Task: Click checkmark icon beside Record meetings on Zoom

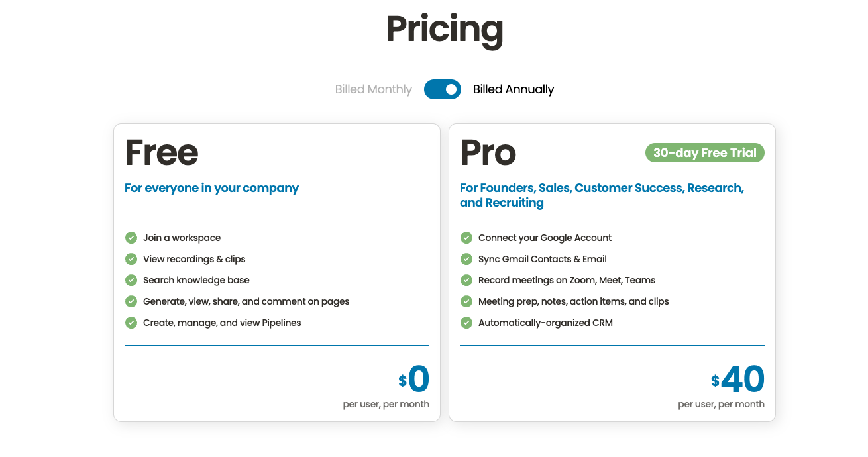Action: pos(466,280)
